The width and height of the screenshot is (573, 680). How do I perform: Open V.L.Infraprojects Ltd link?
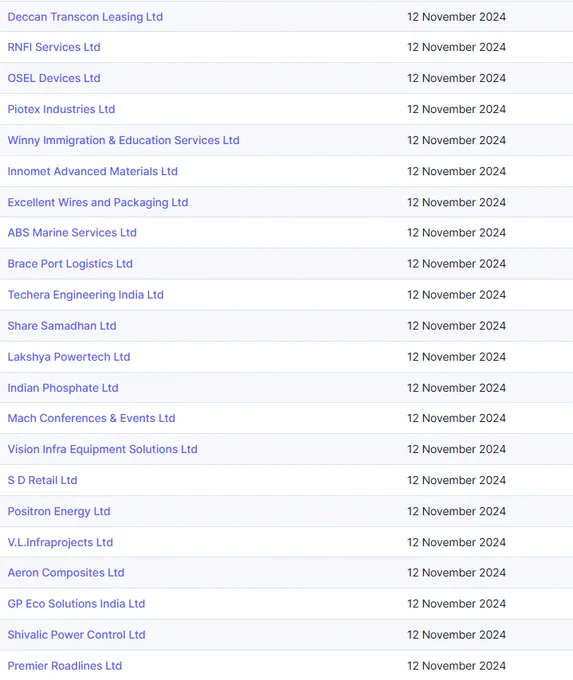point(60,543)
